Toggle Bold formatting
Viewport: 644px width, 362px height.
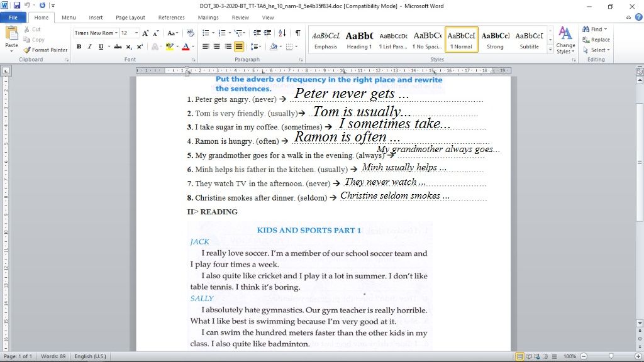pos(79,47)
